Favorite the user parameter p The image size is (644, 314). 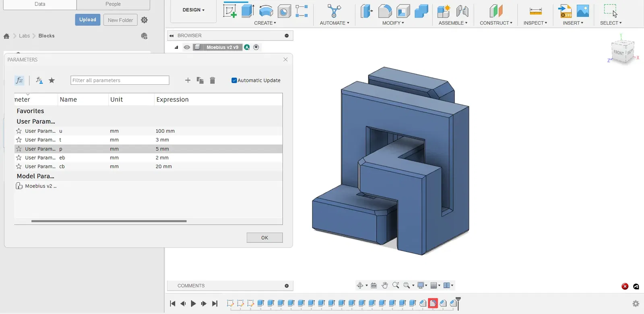click(x=19, y=149)
